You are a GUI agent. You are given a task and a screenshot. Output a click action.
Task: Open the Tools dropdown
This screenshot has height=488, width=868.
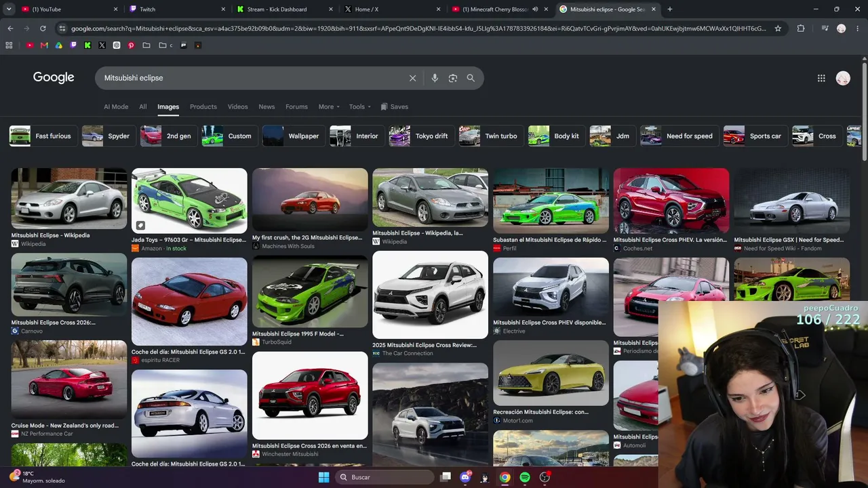359,106
